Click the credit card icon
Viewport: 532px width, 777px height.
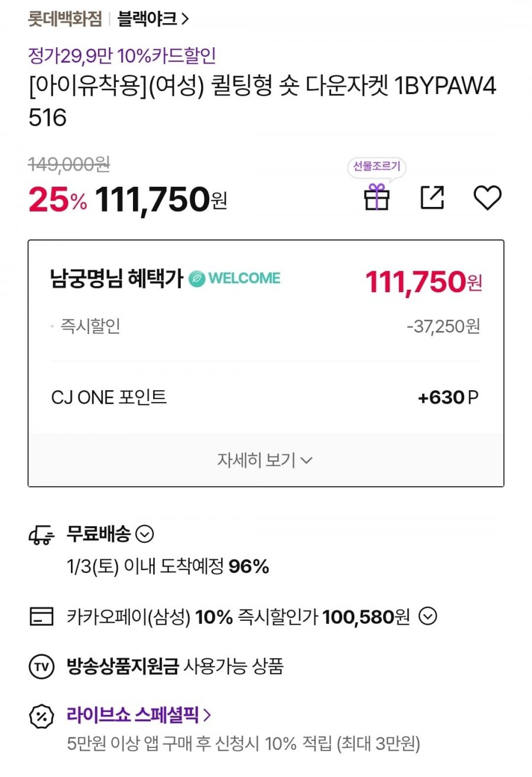pyautogui.click(x=41, y=617)
